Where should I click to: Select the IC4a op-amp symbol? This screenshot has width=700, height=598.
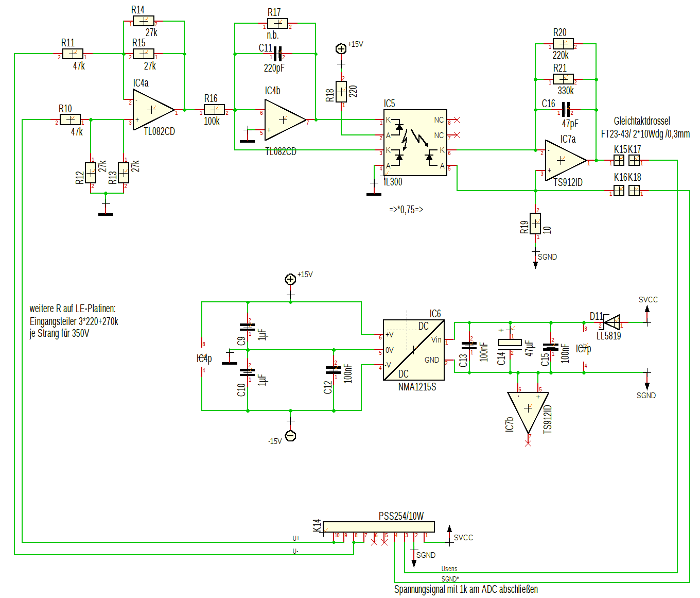coord(152,110)
